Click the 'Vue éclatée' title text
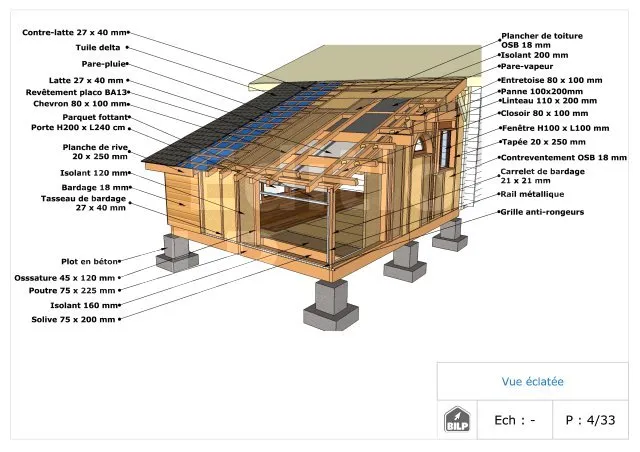 (x=532, y=381)
